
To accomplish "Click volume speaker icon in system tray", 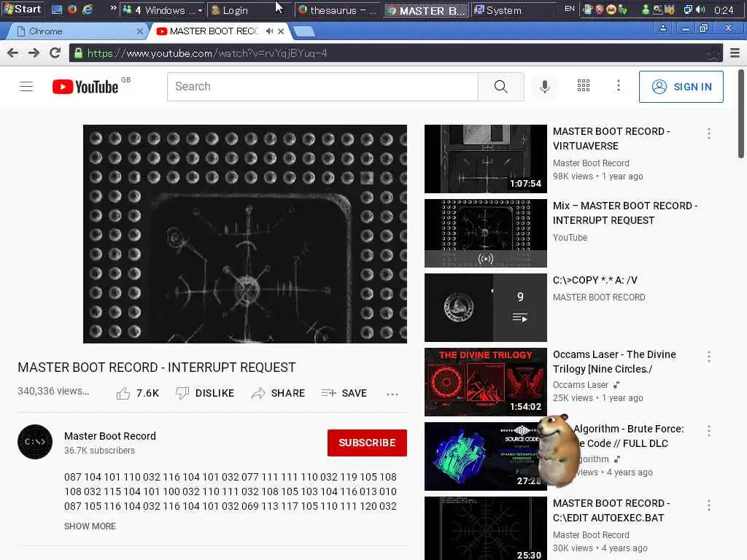I will [x=700, y=9].
